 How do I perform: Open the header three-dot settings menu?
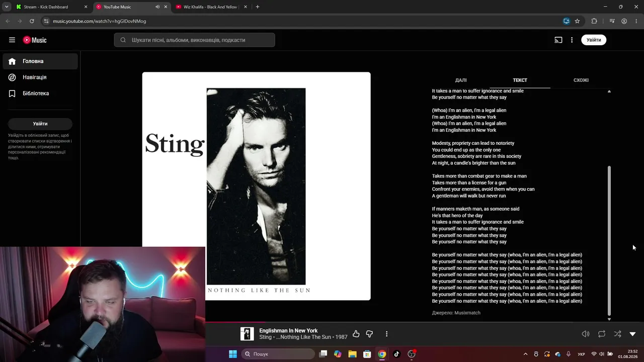pyautogui.click(x=572, y=40)
